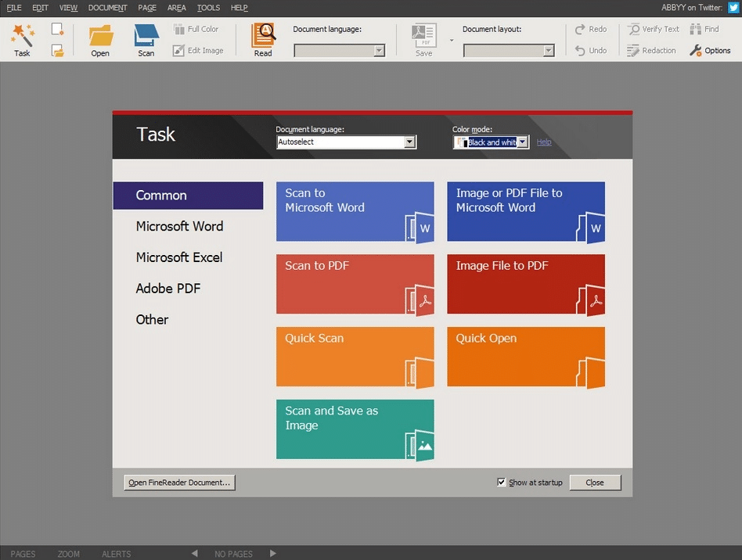Click ALERTS in the status bar

[x=117, y=554]
